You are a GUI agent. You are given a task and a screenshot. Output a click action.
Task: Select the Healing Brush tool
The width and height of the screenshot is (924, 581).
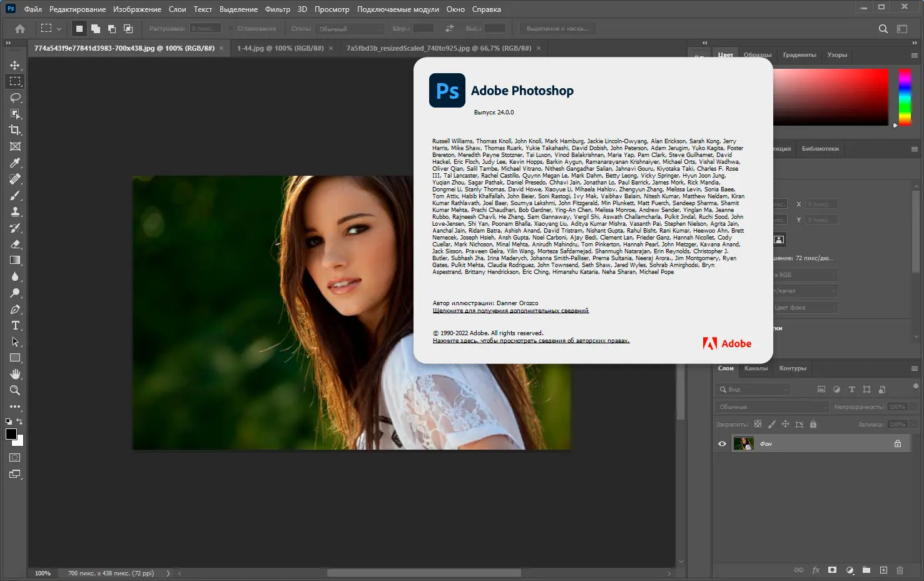[15, 179]
